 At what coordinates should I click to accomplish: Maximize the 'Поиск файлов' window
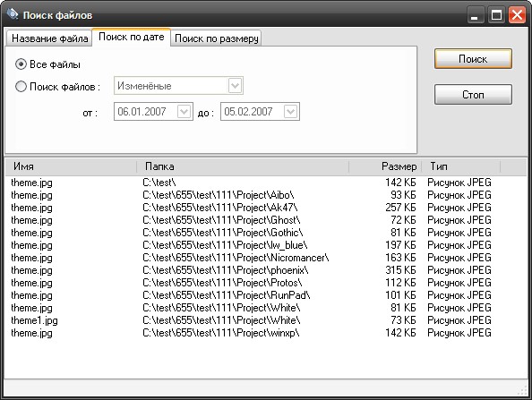tap(496, 15)
